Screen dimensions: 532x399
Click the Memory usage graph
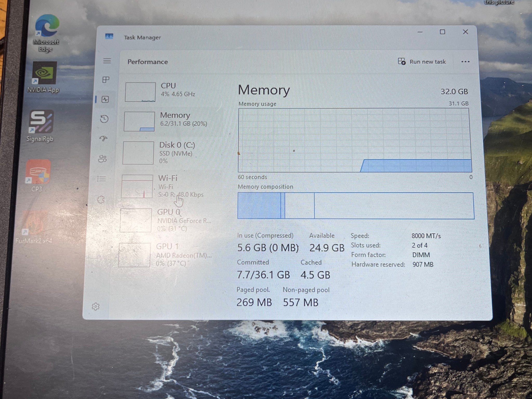click(355, 140)
